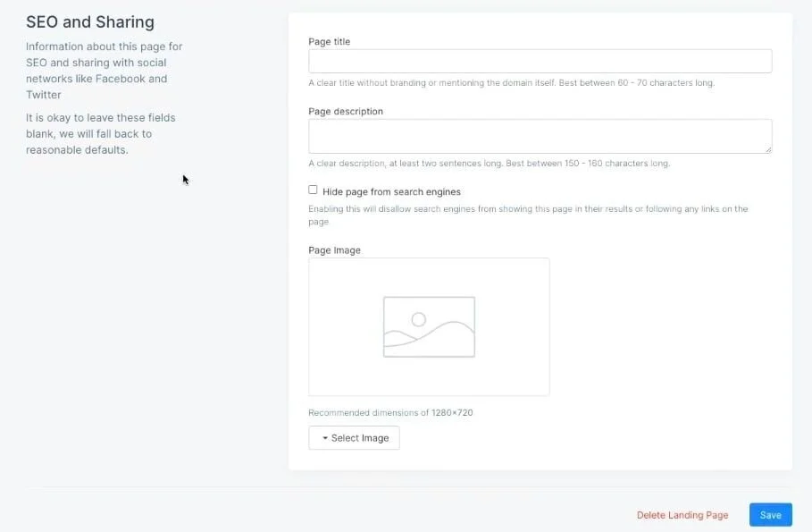The height and width of the screenshot is (532, 812).
Task: Click the 'Enabling this will disallow search engines' note
Action: pos(528,215)
